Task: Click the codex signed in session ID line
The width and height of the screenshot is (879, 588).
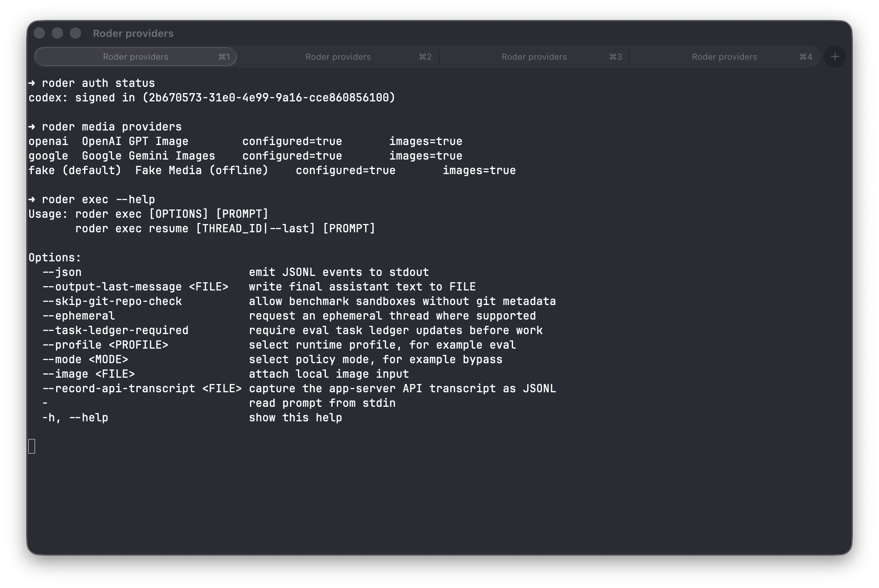Action: pos(211,97)
